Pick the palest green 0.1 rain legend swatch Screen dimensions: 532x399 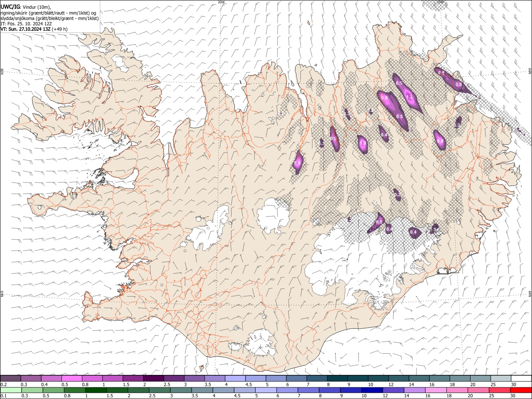[x=11, y=390]
